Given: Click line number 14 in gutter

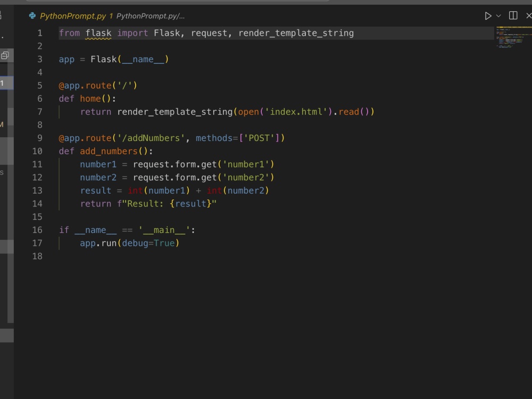Looking at the screenshot, I should [x=37, y=204].
